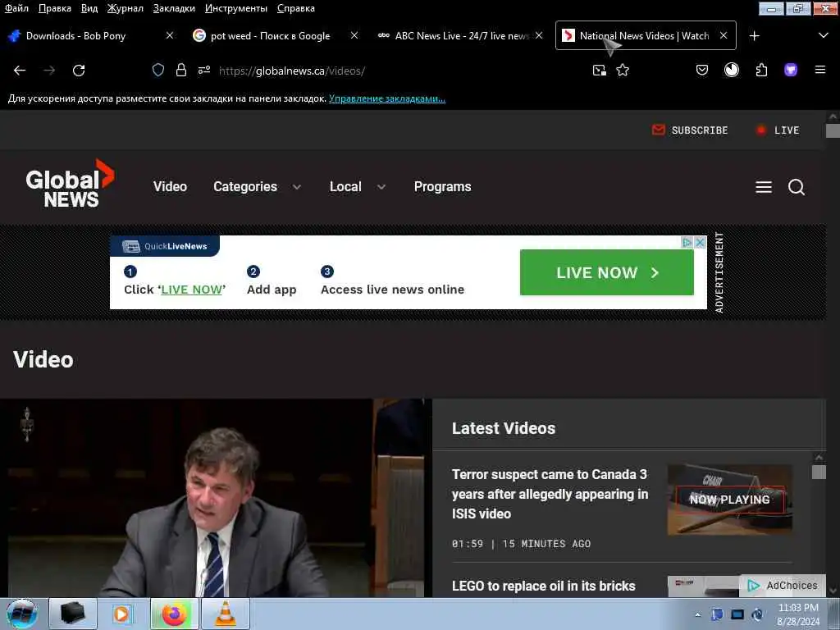Open the Pocket save icon
This screenshot has height=630, width=840.
702,71
